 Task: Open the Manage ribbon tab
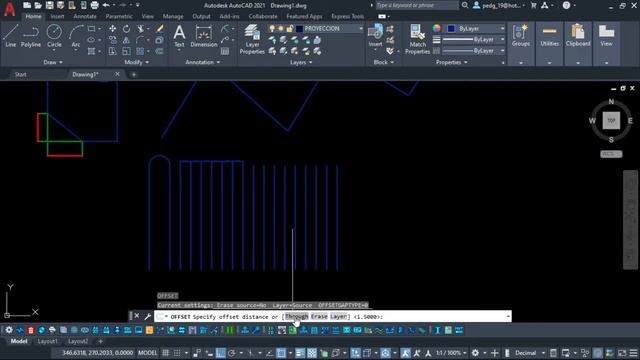pyautogui.click(x=173, y=16)
